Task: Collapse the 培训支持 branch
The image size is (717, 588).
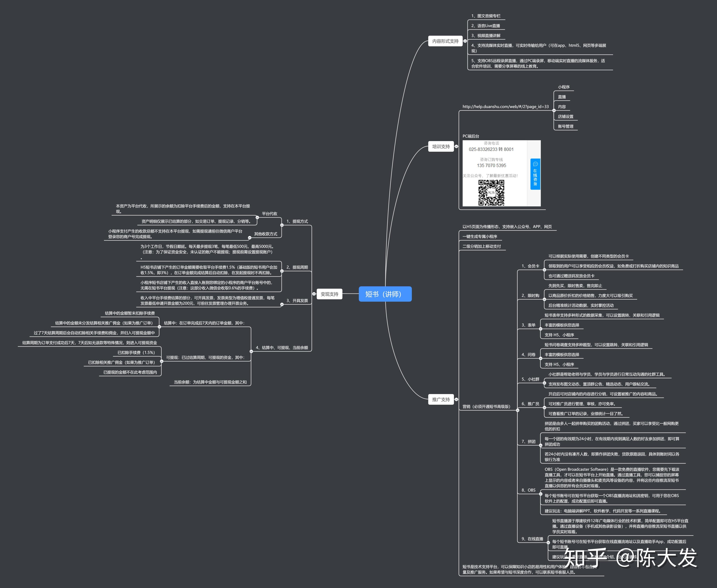Action: 456,146
